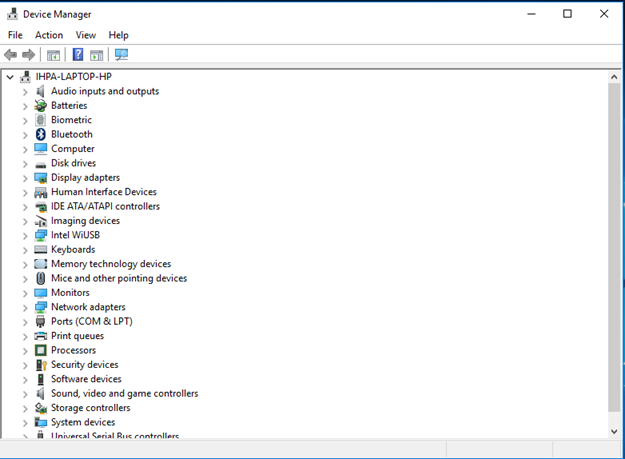Image resolution: width=625 pixels, height=459 pixels.
Task: Click the vertical scrollbar down arrow
Action: tap(614, 431)
